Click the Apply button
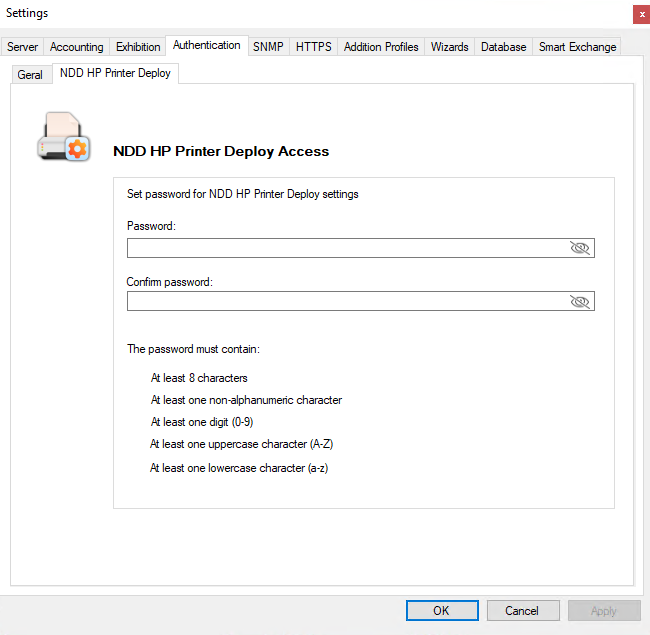This screenshot has width=650, height=635. (604, 611)
